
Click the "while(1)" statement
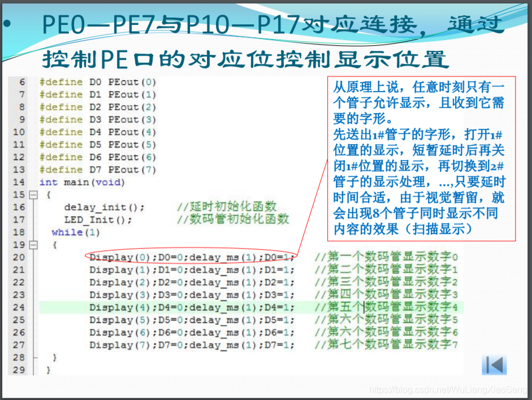coord(76,233)
